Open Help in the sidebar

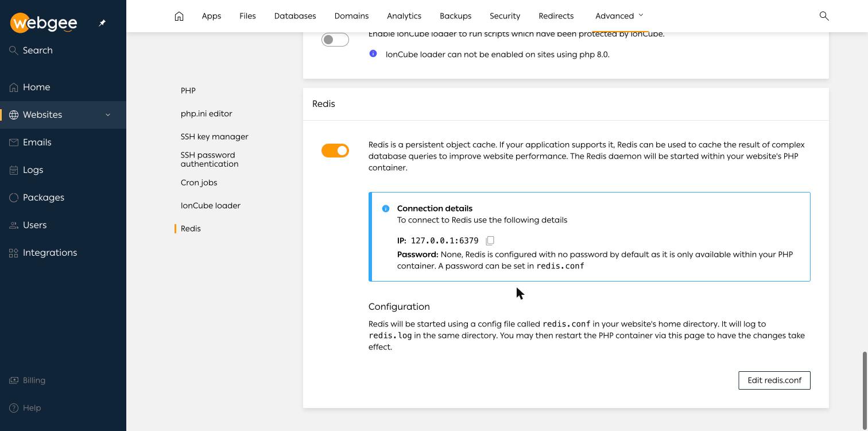63,408
